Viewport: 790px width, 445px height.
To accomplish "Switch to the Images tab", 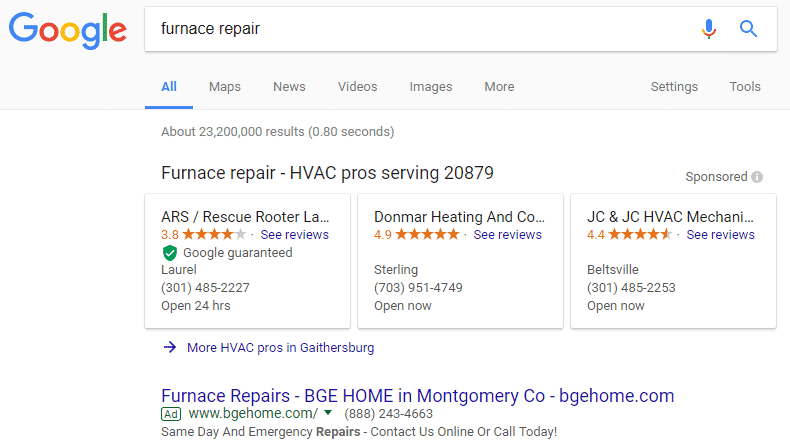I will tap(431, 87).
